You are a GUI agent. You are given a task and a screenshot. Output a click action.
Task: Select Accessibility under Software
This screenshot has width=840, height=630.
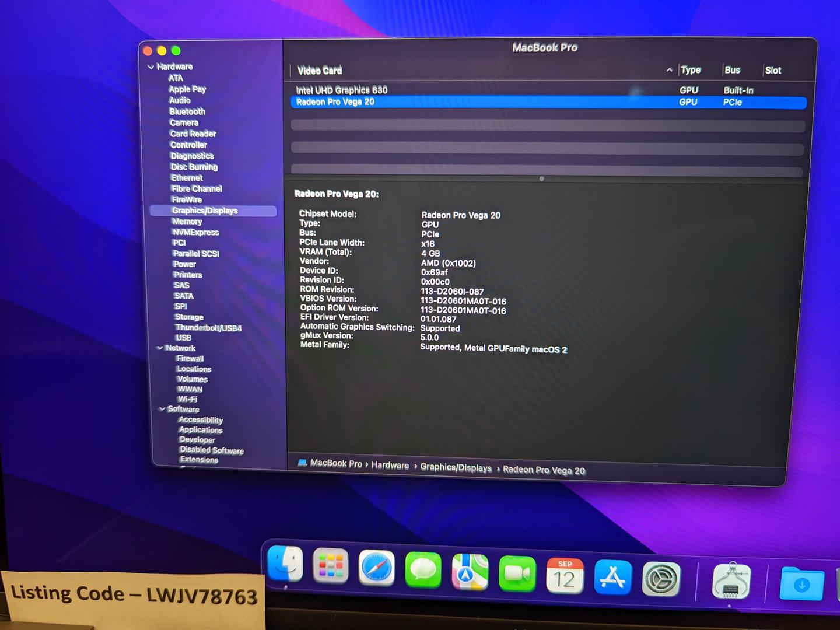coord(201,420)
